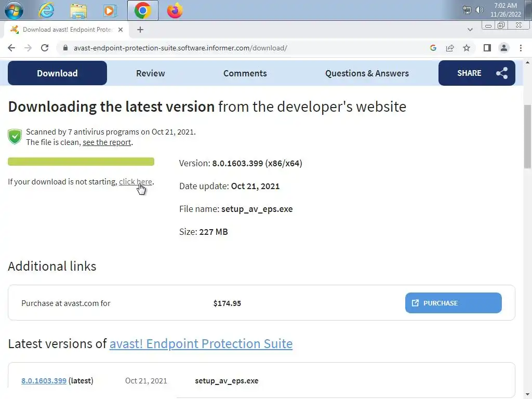
Task: Share this page via the share icon
Action: [450, 48]
